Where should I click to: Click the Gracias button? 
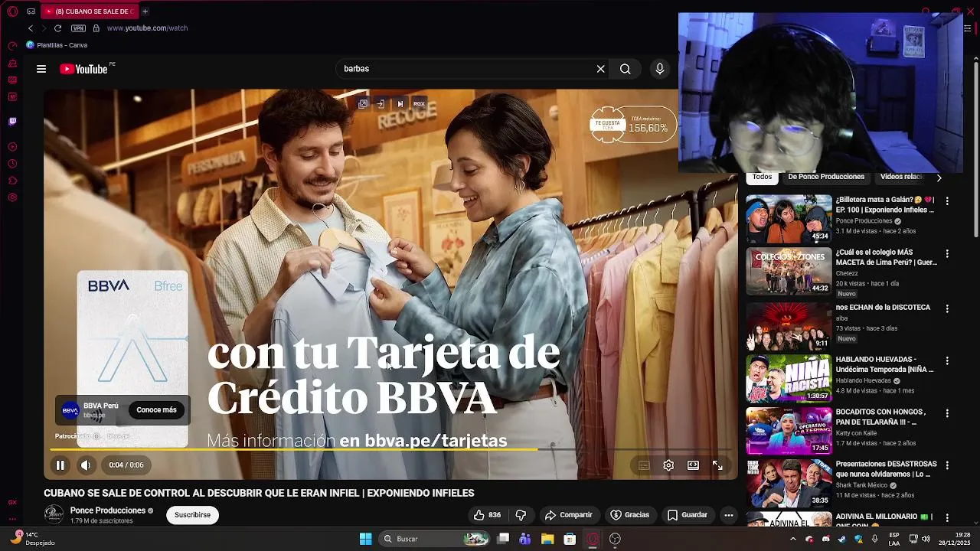629,515
